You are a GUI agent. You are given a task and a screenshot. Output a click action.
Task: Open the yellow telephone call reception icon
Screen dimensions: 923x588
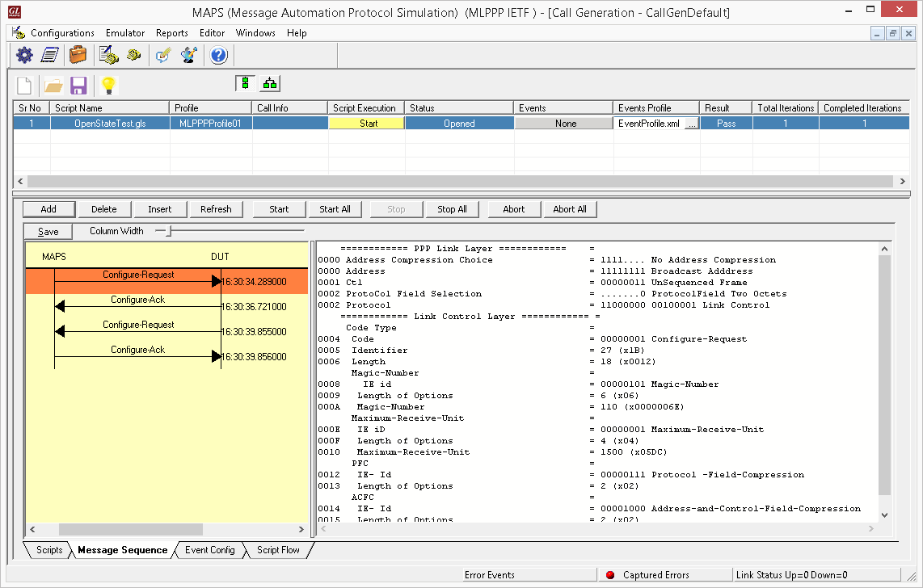click(x=134, y=55)
